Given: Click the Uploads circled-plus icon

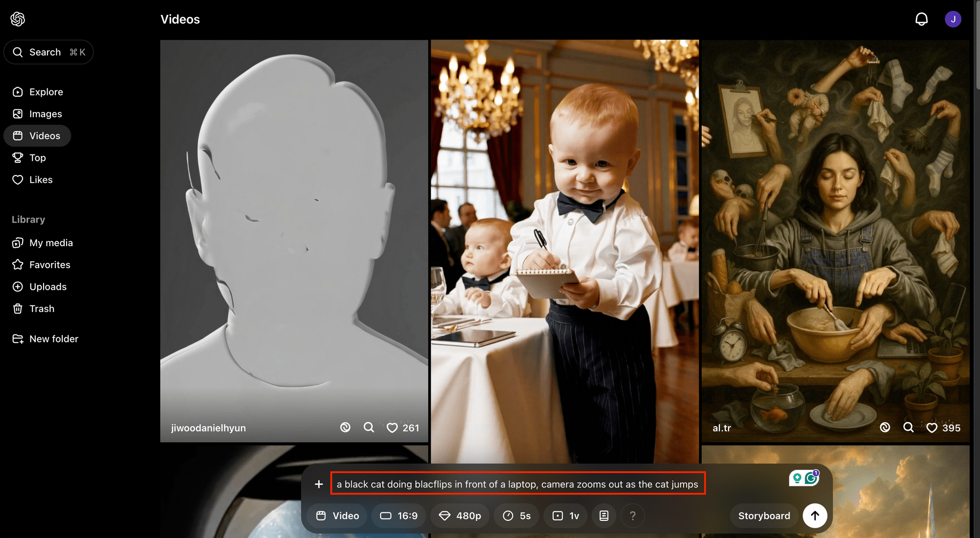Looking at the screenshot, I should point(18,287).
